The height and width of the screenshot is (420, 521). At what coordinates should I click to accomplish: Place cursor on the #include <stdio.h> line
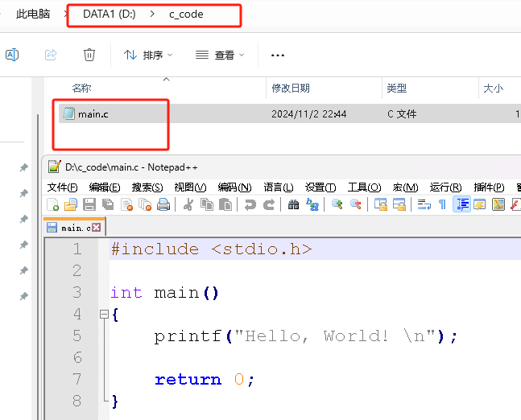(x=212, y=249)
